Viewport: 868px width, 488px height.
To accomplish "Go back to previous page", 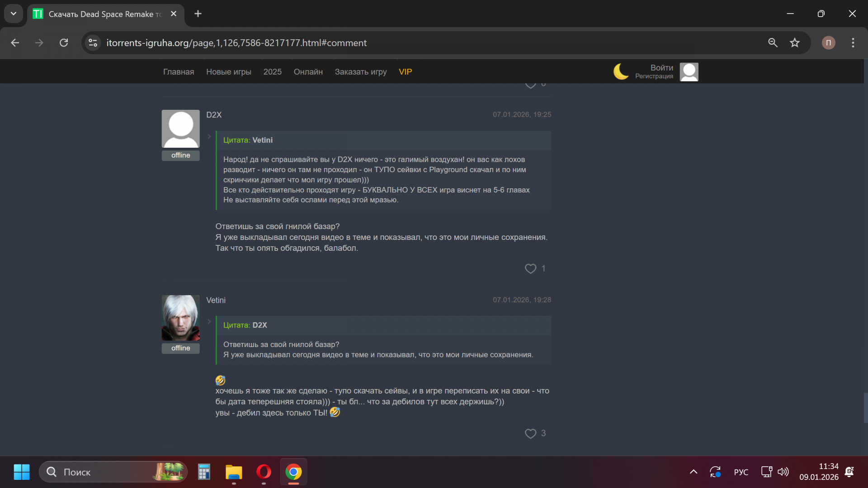I will (15, 43).
